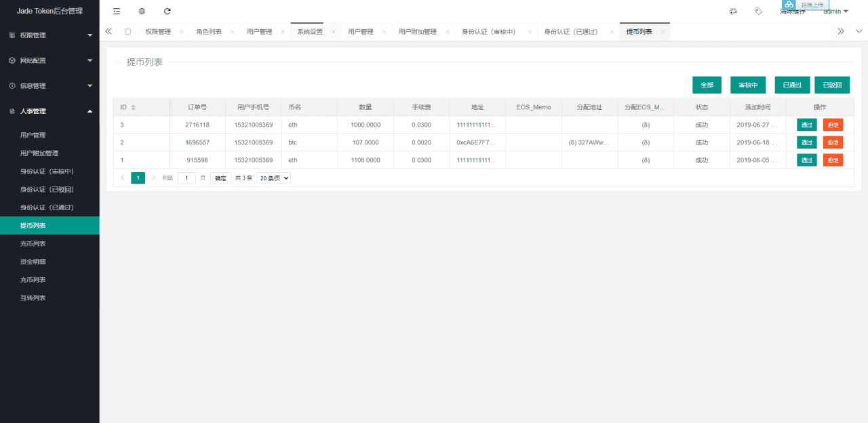Click 通过 for order 2716118
The image size is (868, 423).
[806, 125]
